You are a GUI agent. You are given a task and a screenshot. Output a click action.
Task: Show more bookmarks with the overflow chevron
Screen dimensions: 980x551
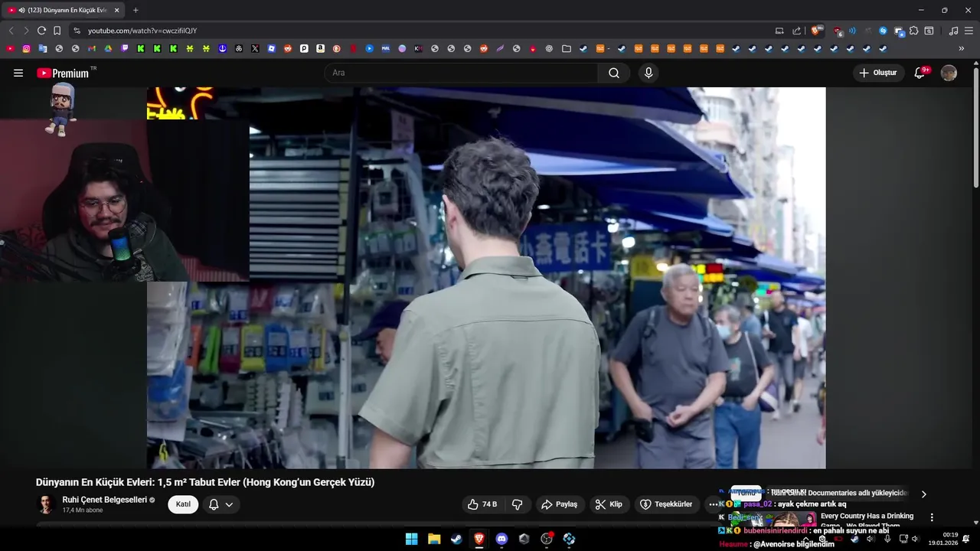[962, 48]
